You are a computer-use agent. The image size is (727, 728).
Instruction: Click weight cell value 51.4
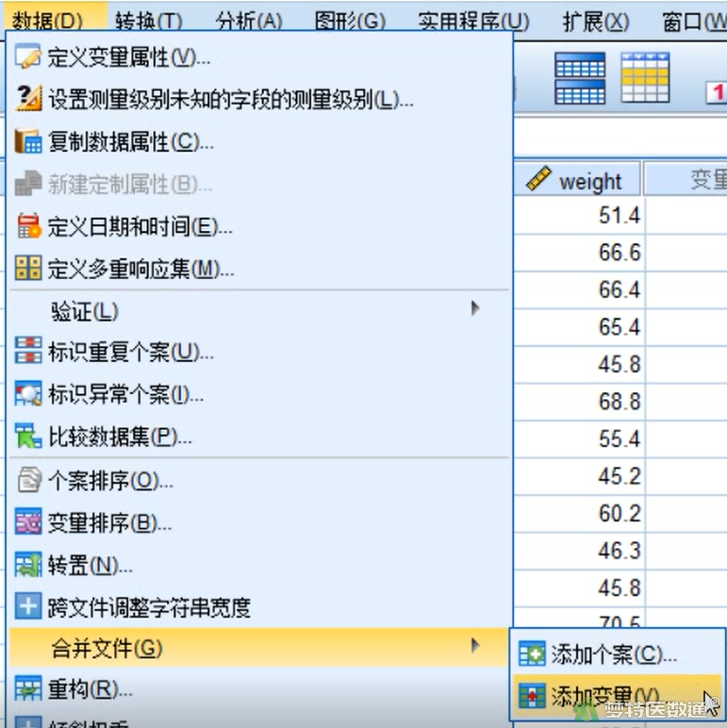click(620, 215)
